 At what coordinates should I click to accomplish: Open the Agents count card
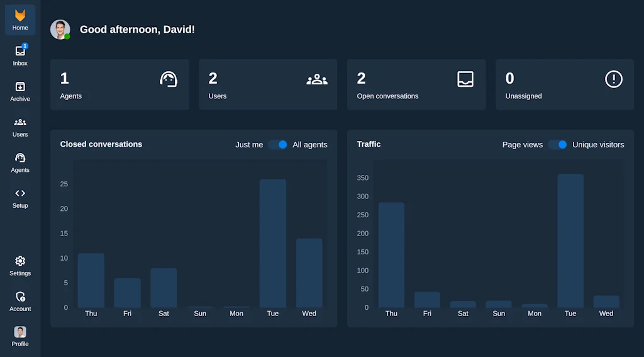tap(119, 85)
